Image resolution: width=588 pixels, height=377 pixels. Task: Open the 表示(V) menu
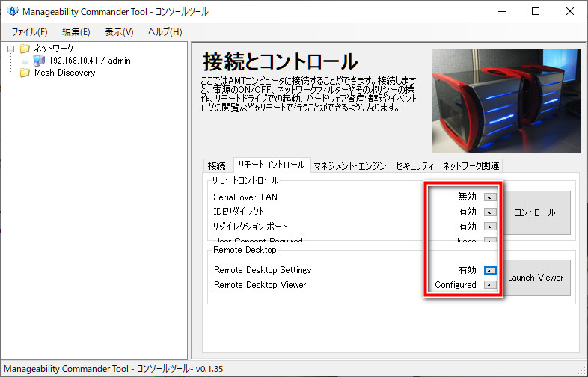pyautogui.click(x=119, y=32)
